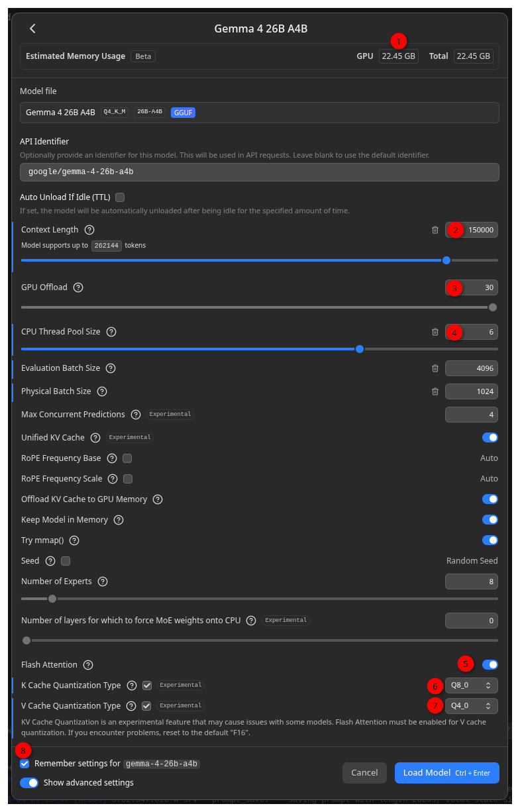520x812 pixels.
Task: Toggle Show advanced settings switch
Action: point(29,783)
